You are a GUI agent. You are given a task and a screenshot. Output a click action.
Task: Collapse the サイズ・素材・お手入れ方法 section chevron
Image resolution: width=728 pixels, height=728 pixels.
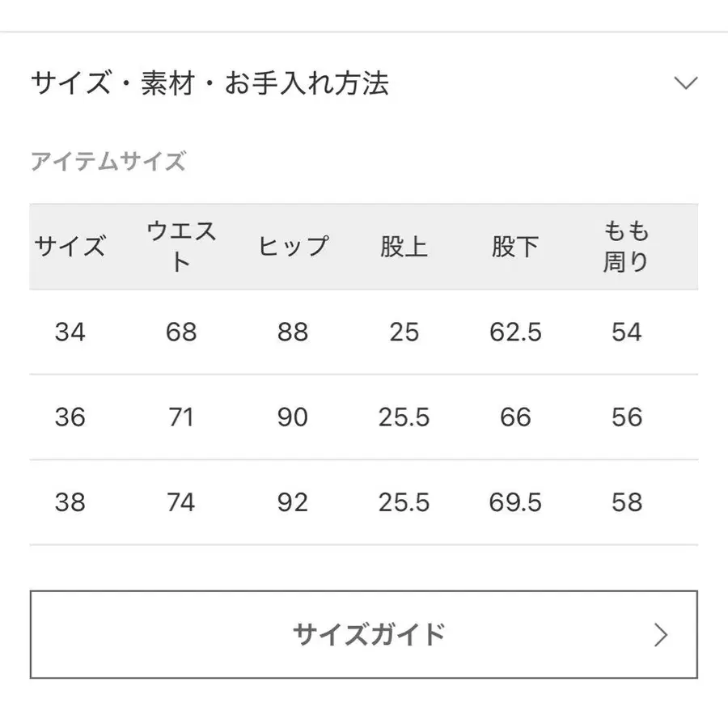coord(687,82)
